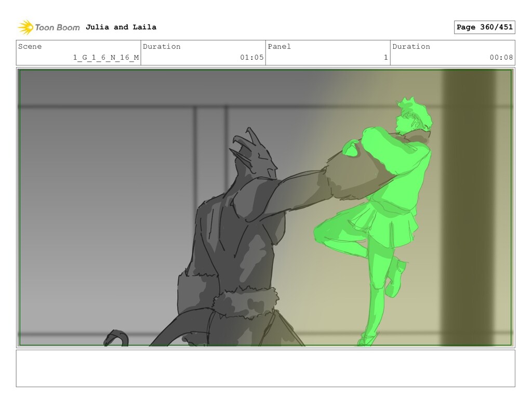Click the panel duration value 00:08

[x=501, y=57]
